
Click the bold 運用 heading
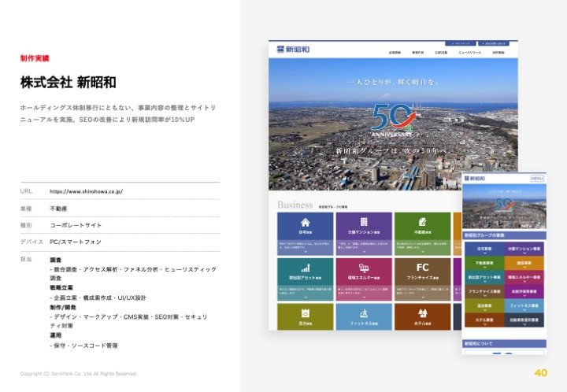55,335
